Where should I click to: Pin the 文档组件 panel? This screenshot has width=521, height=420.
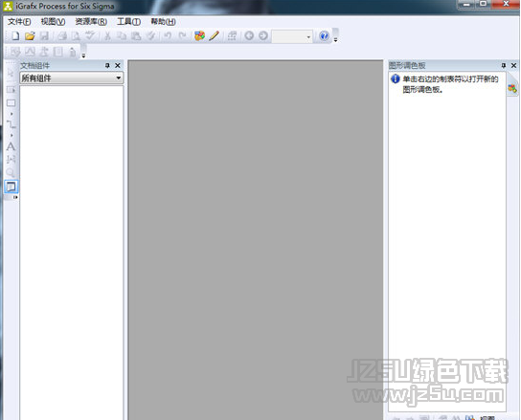point(107,65)
